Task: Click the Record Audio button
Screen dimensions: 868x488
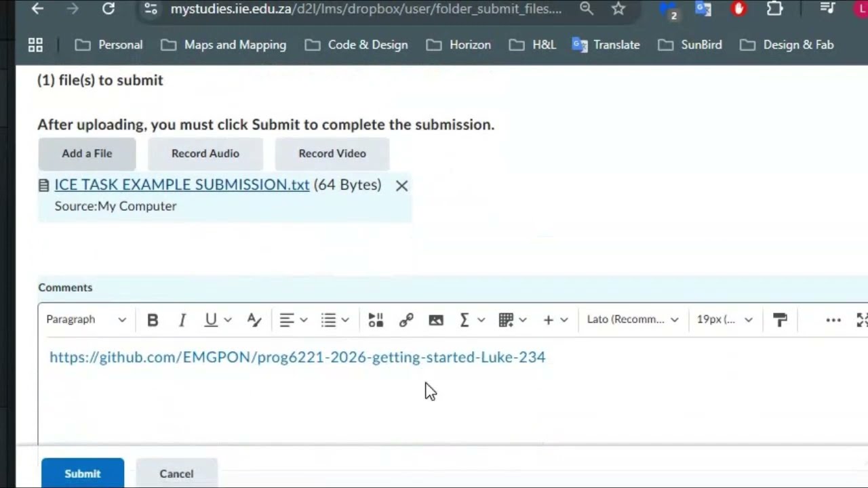Action: point(205,154)
